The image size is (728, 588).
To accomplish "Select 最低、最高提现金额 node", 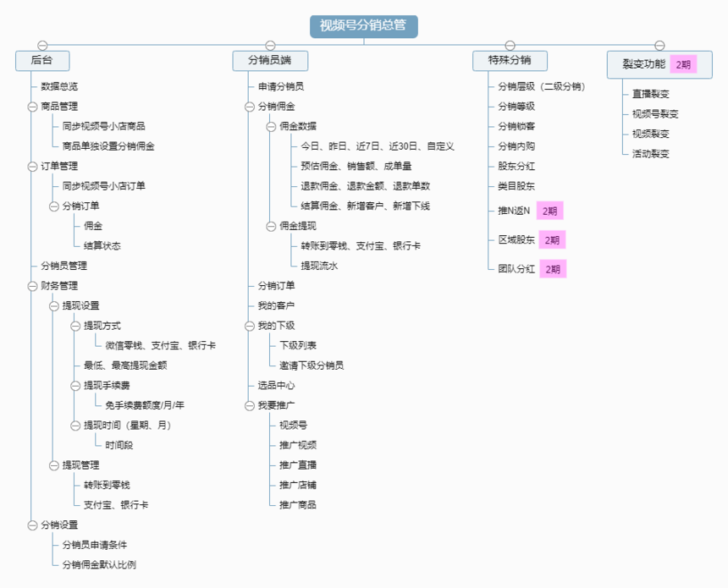I will [125, 365].
